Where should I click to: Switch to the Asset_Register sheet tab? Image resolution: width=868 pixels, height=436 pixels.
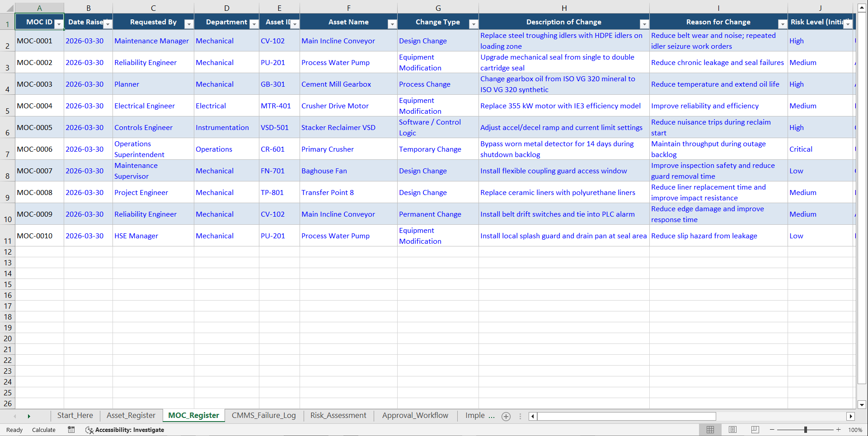pyautogui.click(x=131, y=415)
